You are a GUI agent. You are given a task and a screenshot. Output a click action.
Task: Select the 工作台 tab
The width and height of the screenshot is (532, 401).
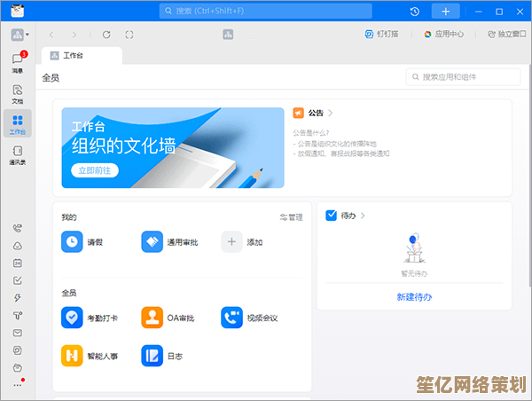(82, 55)
